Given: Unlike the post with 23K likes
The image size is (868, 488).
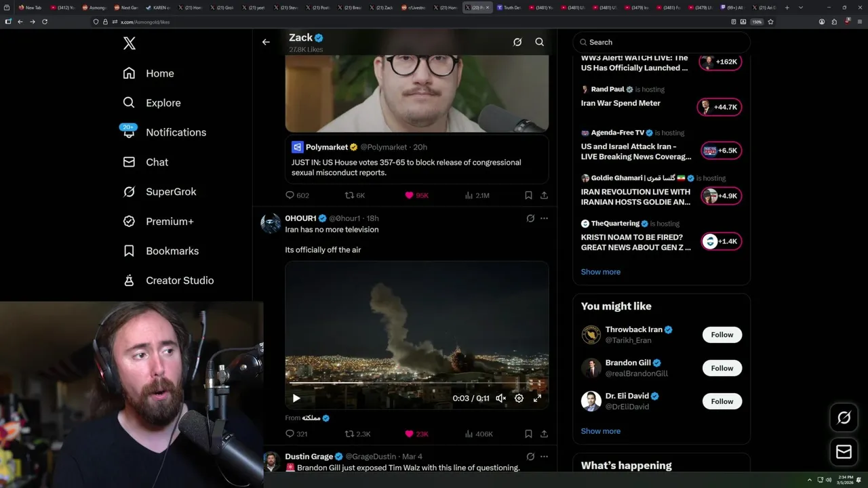Looking at the screenshot, I should click(416, 434).
